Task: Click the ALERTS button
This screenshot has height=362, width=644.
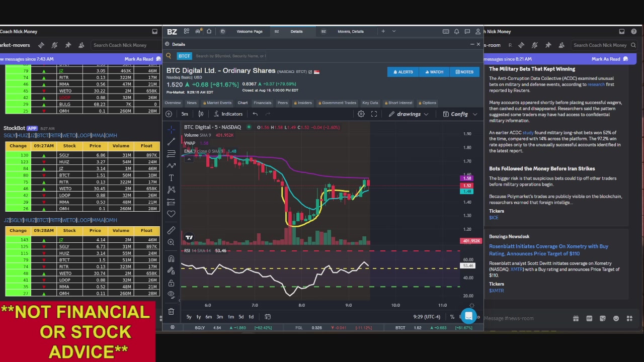Action: 403,72
